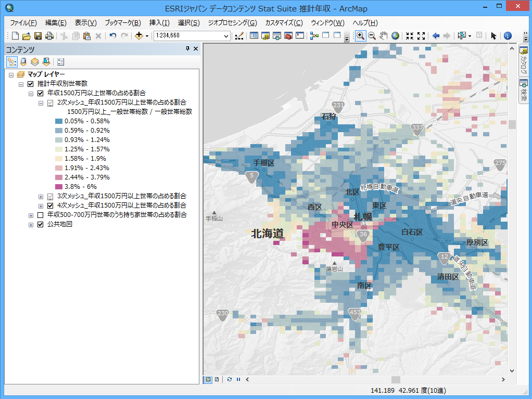Click the 0.05% - 0.58% legend swatch

59,121
